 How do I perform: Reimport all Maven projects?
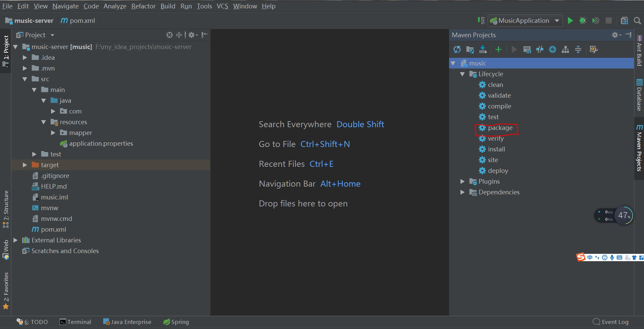point(457,50)
